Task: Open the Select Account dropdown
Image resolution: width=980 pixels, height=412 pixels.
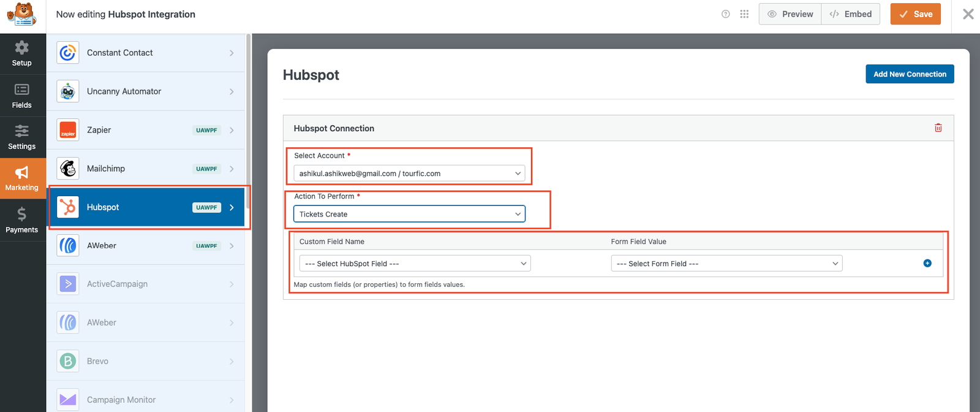Action: pos(409,174)
